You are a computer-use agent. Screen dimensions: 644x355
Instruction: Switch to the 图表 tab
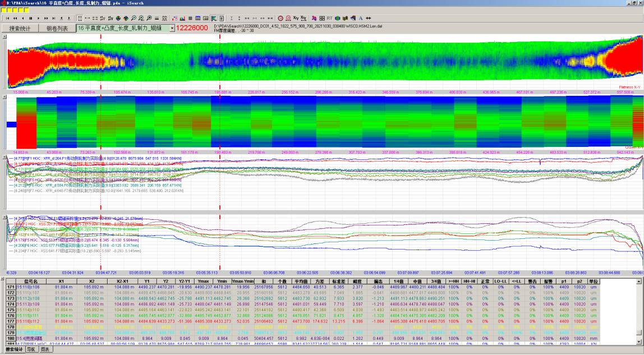45,349
